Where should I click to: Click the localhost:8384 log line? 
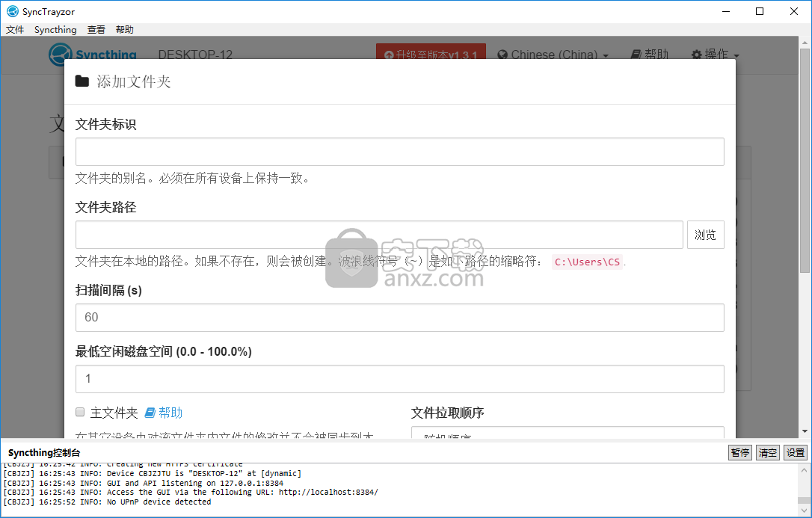coord(191,492)
